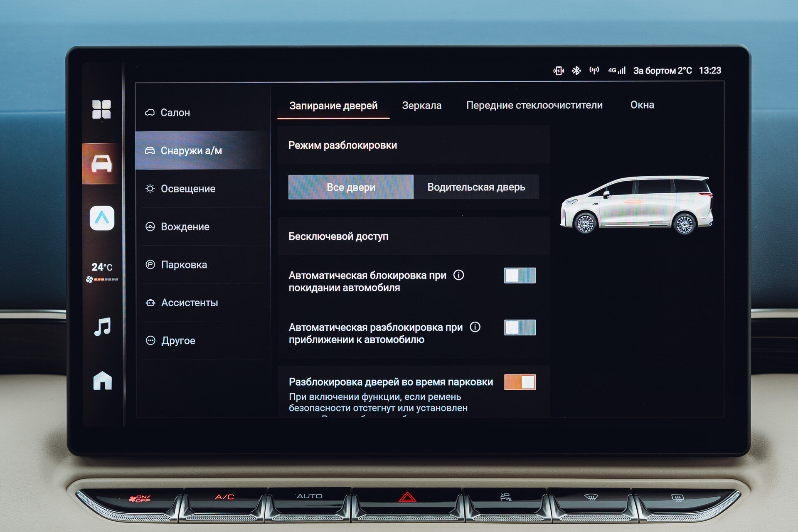
Task: Select the car settings icon in sidebar
Action: [x=101, y=163]
